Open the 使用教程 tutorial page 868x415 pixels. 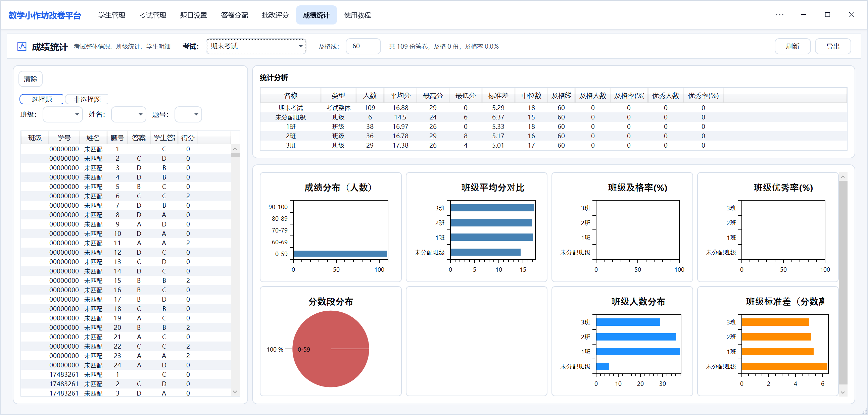click(x=357, y=15)
